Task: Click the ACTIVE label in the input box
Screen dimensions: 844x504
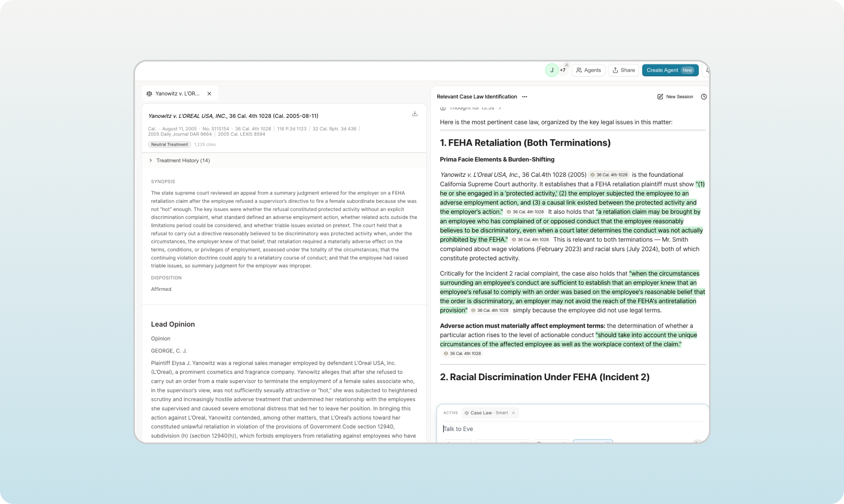Action: click(450, 413)
